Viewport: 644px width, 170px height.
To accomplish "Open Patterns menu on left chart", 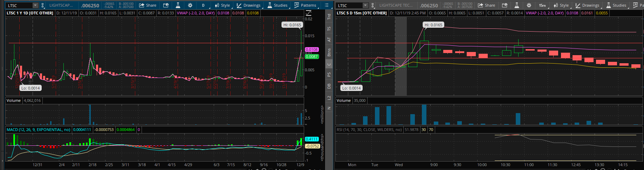I will (x=305, y=5).
